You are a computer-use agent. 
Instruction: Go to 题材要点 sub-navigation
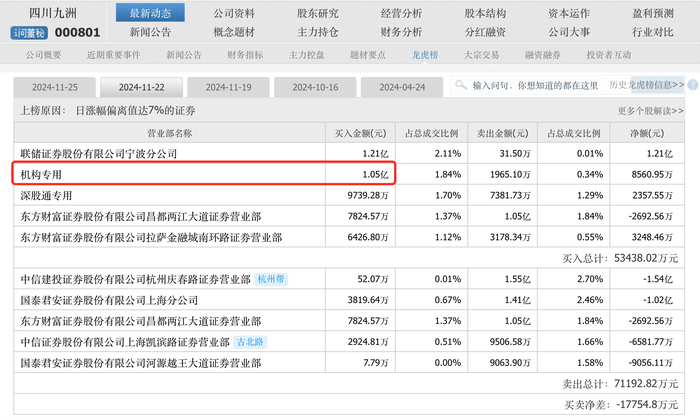point(367,55)
